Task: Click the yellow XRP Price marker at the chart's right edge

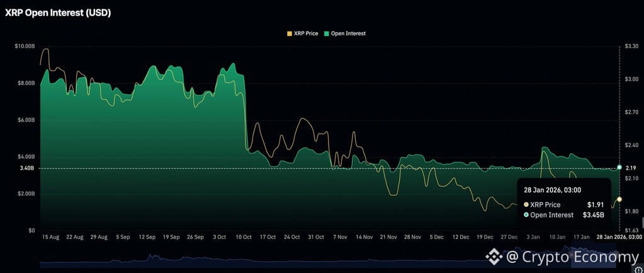Action: (x=619, y=199)
